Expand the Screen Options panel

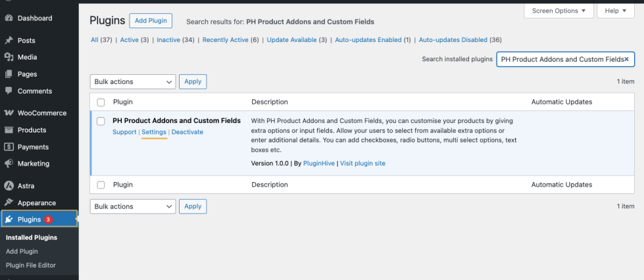[558, 11]
